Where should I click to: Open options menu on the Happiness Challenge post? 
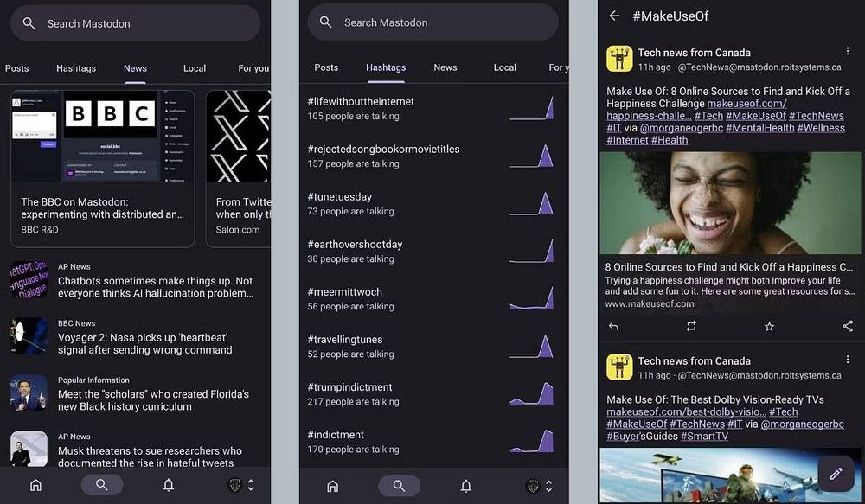848,53
